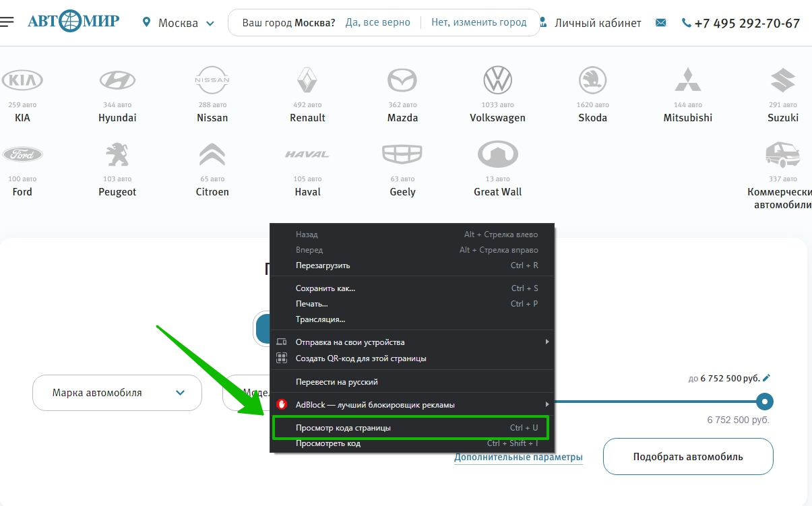
Task: Choose 'Трансляция...' menu entry
Action: tap(412, 319)
